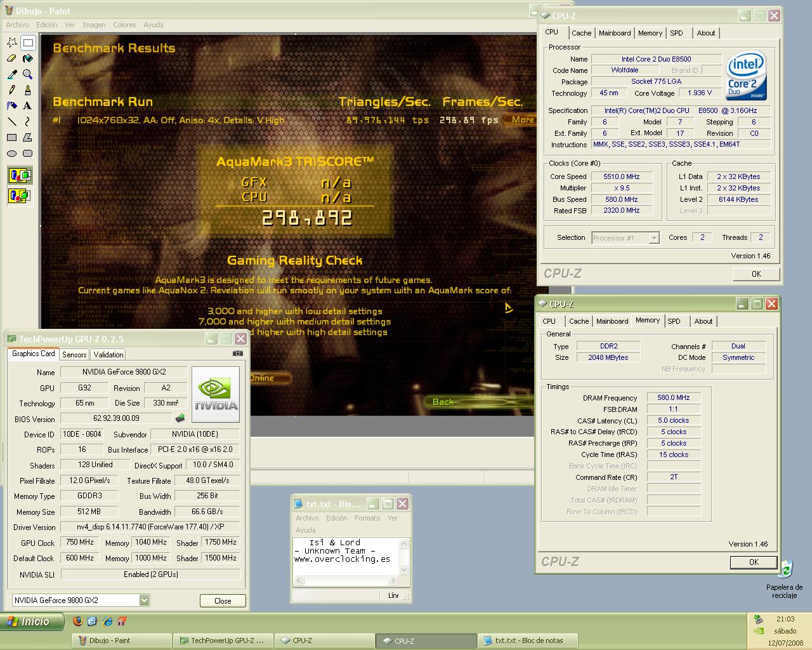Open the Formato menu in Notepad
812x650 pixels.
(367, 518)
